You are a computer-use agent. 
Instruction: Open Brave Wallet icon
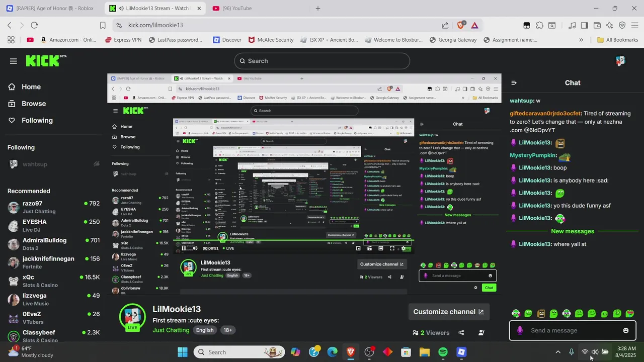pyautogui.click(x=597, y=25)
